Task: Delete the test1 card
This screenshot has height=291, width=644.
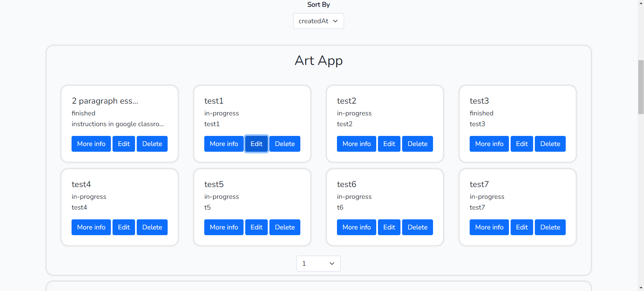Action: click(x=285, y=144)
